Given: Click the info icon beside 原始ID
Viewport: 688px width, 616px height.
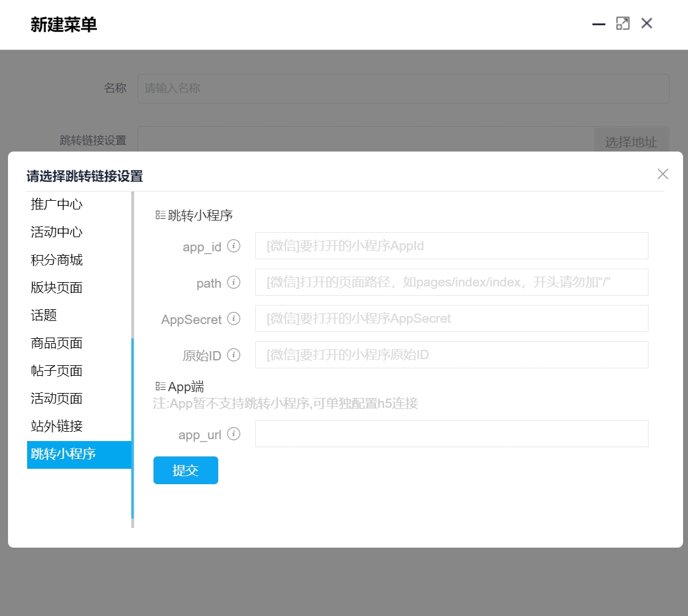Looking at the screenshot, I should [x=234, y=355].
